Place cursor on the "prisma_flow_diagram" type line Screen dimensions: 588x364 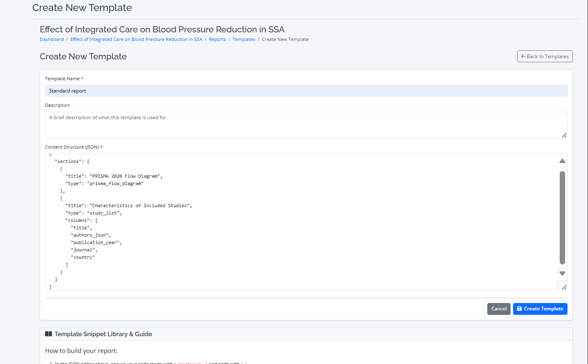pyautogui.click(x=115, y=184)
